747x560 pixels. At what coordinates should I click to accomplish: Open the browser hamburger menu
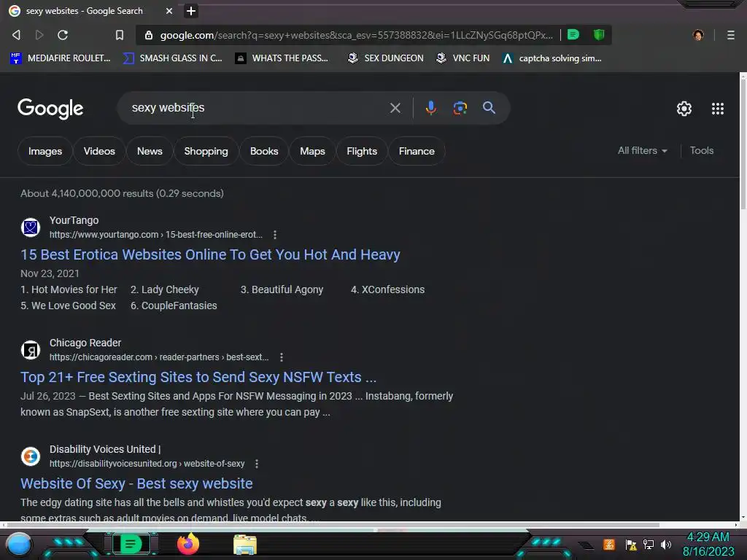[731, 35]
